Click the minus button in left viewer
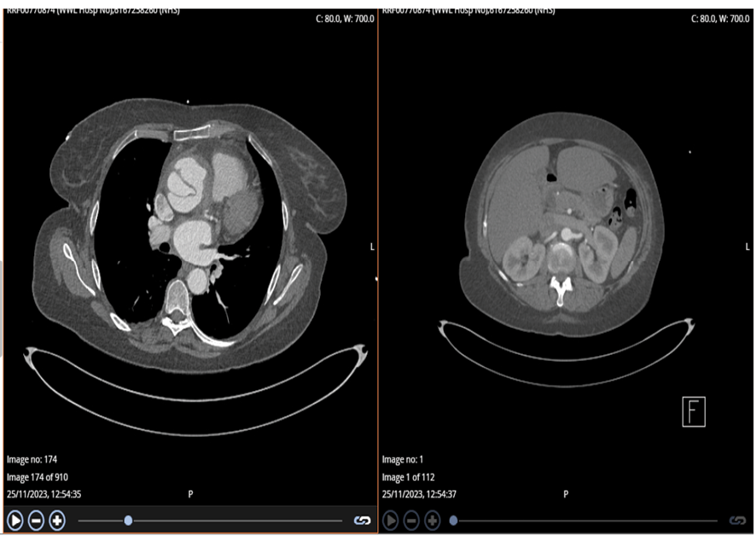The image size is (756, 536). tap(36, 520)
